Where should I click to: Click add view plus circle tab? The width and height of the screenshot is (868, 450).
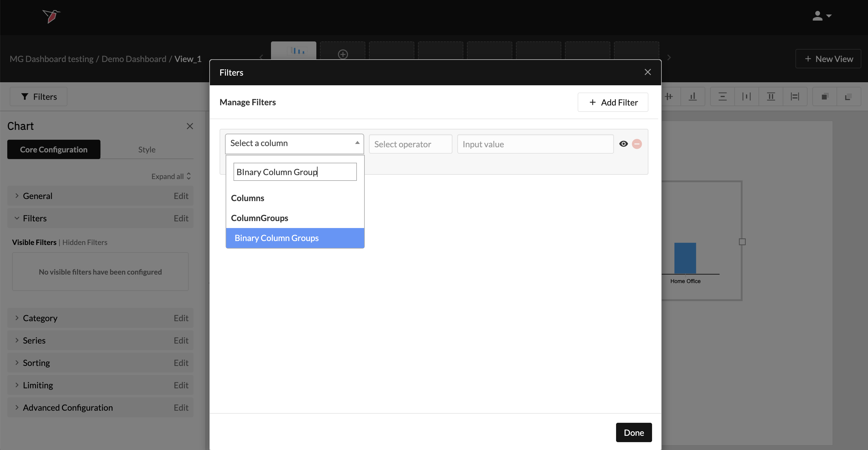point(343,54)
